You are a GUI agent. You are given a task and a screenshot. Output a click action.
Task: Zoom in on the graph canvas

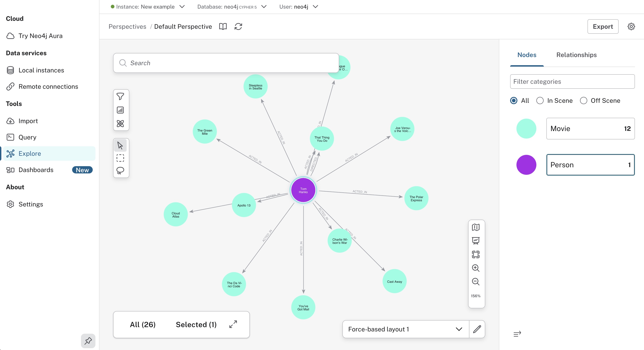tap(476, 268)
